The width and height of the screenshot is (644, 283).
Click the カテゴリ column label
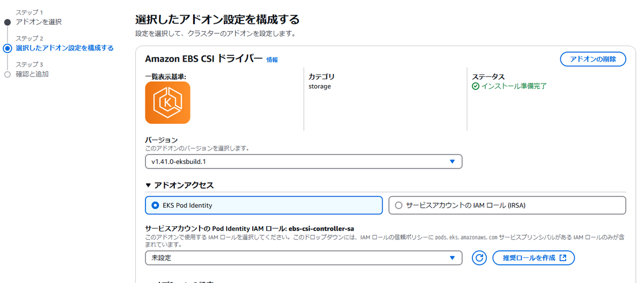click(321, 77)
